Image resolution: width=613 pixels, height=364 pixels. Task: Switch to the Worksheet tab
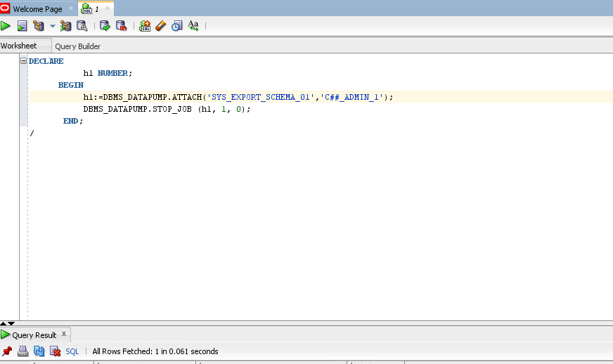(19, 46)
